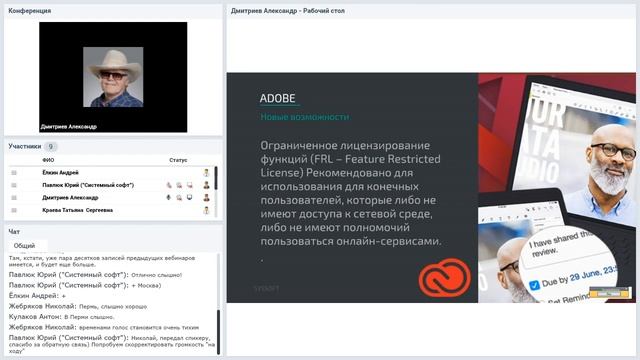Click the Чат panel title
The image size is (640, 360).
(14, 231)
